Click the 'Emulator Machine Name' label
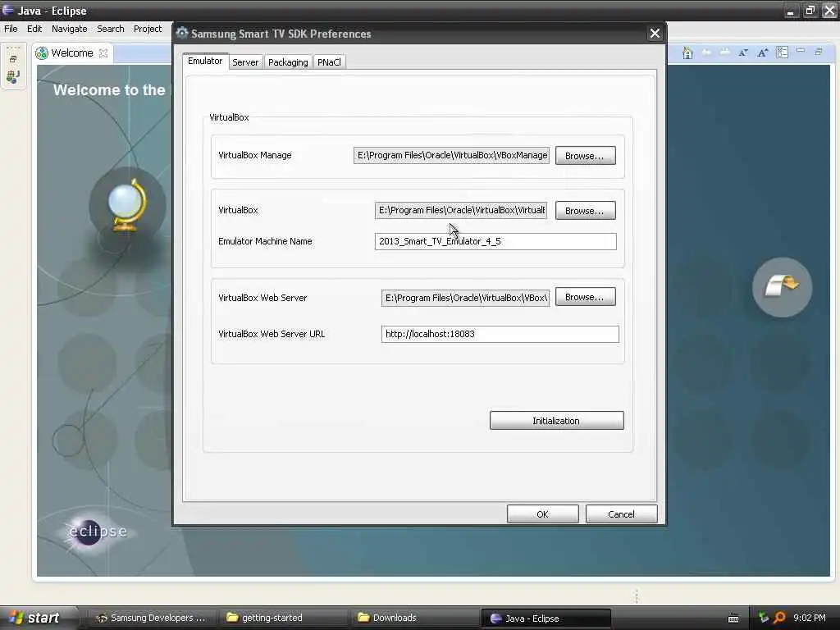Screen dimensions: 840x630 265,241
